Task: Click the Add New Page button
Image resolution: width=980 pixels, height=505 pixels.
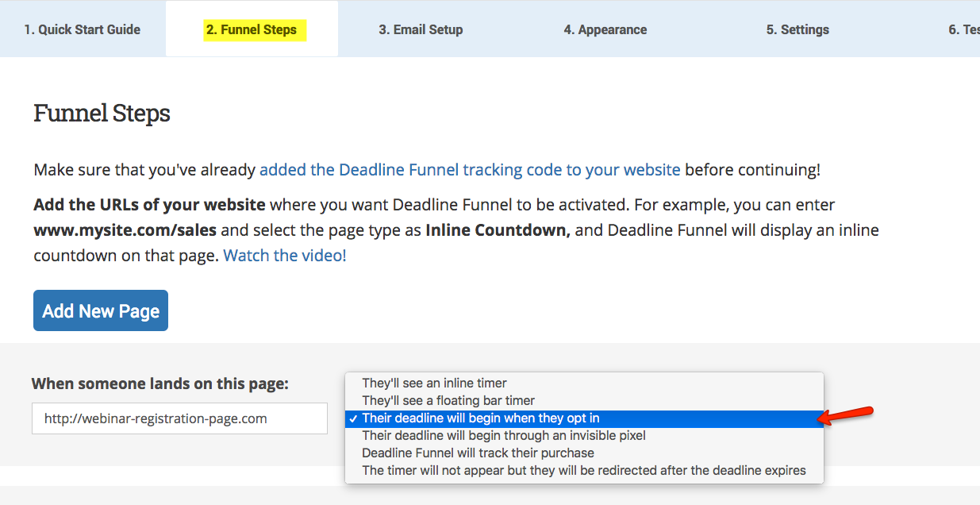Action: [x=101, y=310]
